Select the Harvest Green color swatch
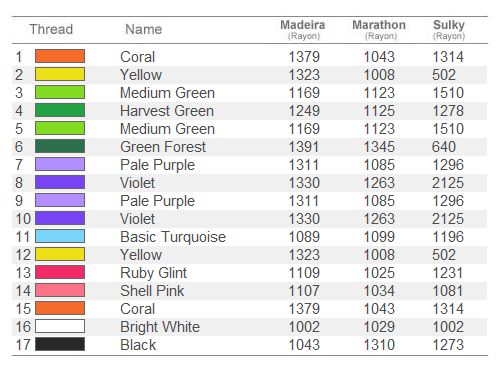 [60, 110]
